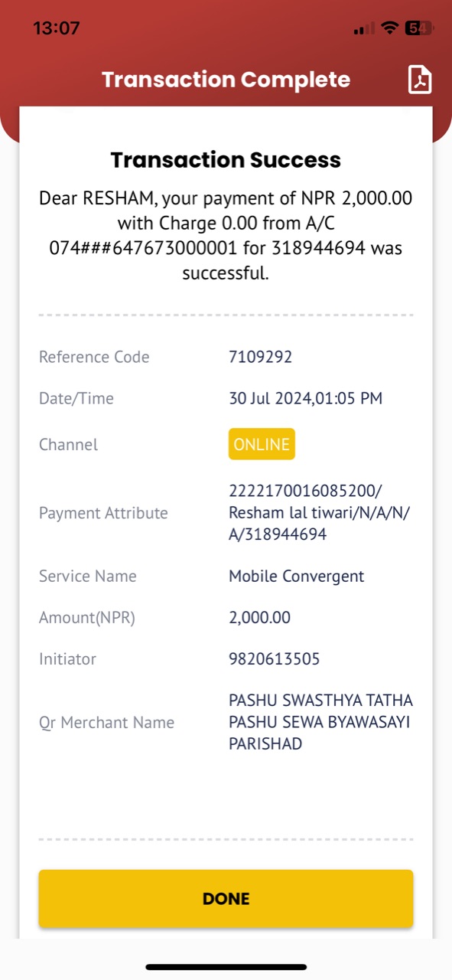Tap the Reference Code label
This screenshot has width=452, height=980.
94,357
